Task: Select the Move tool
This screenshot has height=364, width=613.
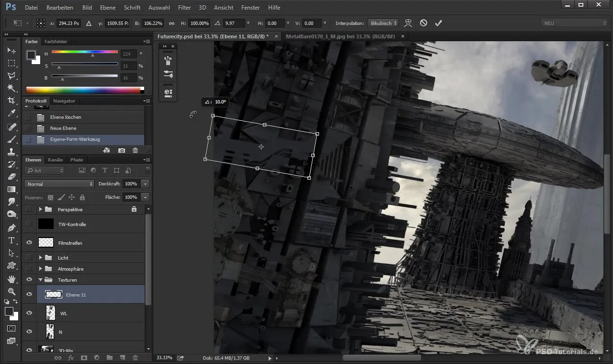Action: coord(11,50)
